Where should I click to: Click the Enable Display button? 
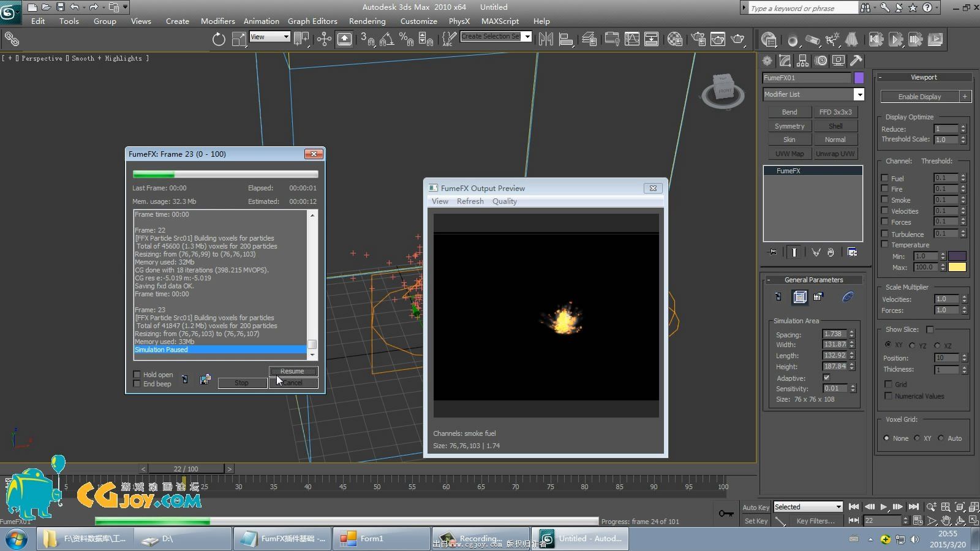point(919,97)
